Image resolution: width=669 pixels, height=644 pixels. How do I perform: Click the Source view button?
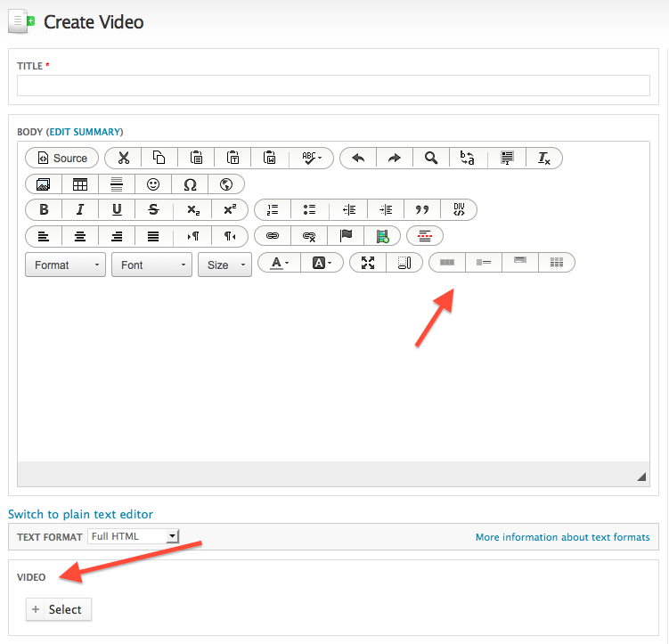[x=61, y=158]
